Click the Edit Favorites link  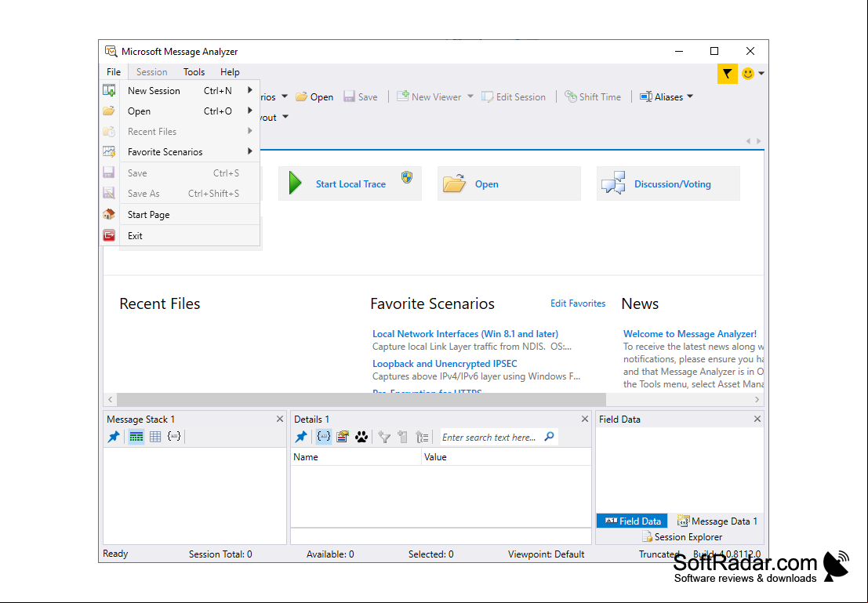coord(578,303)
